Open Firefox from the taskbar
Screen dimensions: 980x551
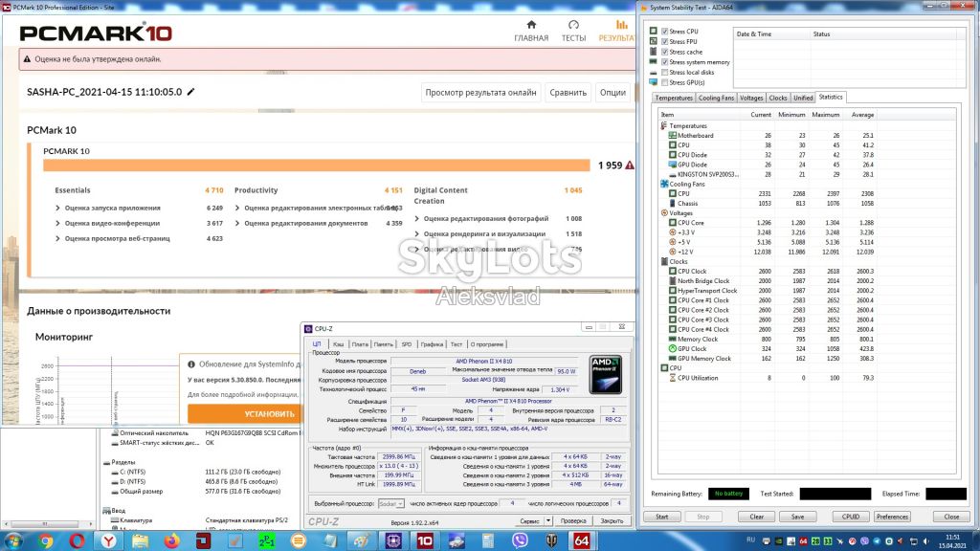click(171, 540)
